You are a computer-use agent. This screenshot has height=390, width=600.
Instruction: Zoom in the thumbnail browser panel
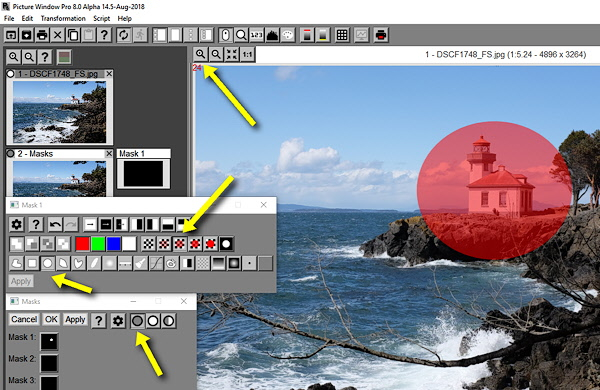[x=13, y=57]
